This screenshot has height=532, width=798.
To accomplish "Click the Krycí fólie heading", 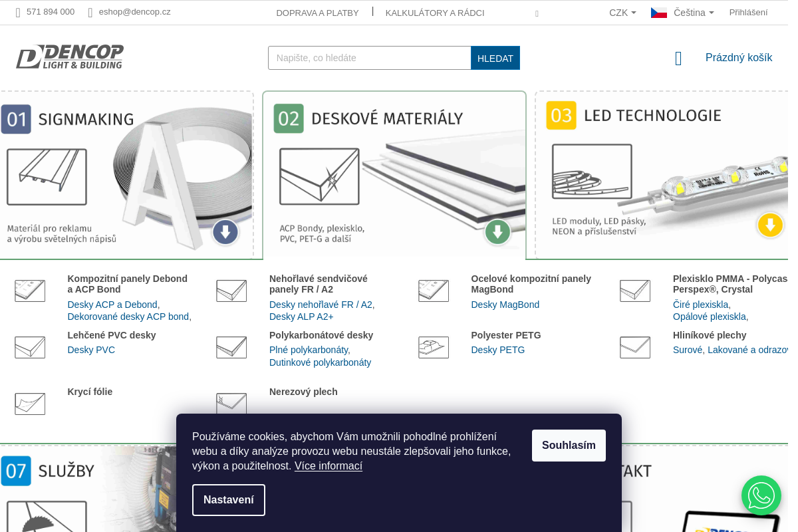I will click(90, 392).
